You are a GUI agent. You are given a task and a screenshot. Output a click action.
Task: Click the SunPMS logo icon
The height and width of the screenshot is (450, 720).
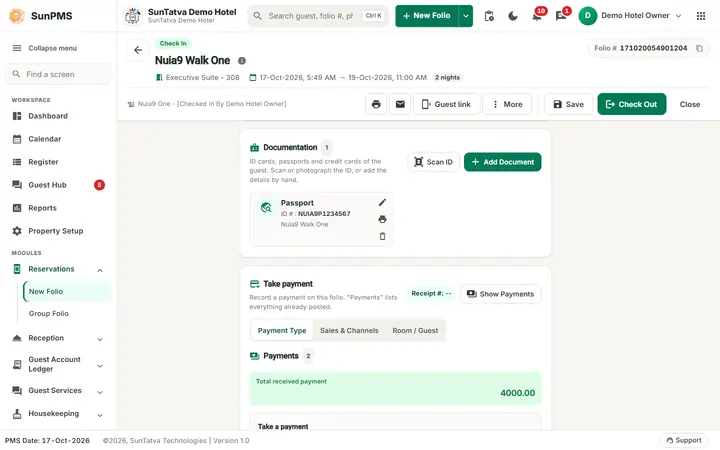(17, 16)
